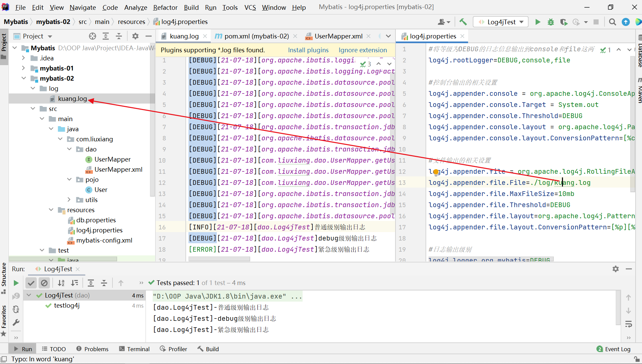Open the Terminal tool window tab
Viewport: 642px width, 364px height.
coord(134,349)
